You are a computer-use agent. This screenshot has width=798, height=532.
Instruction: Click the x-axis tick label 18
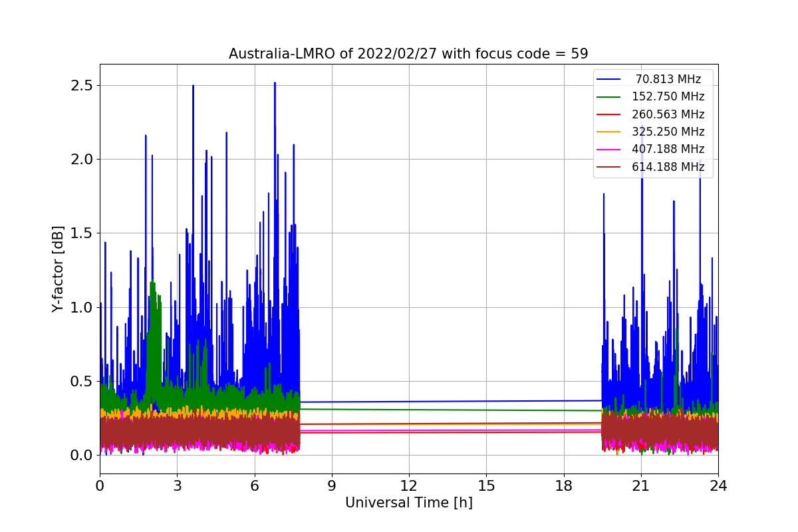click(563, 486)
